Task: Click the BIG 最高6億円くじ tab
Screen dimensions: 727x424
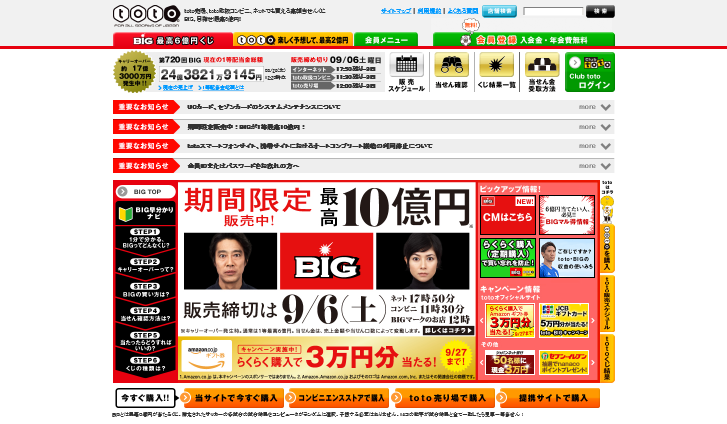Action: pyautogui.click(x=173, y=40)
